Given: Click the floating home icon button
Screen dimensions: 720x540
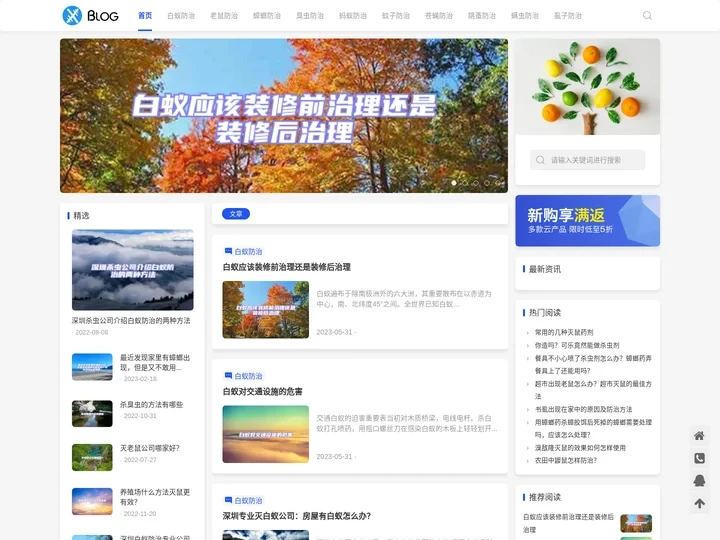Looking at the screenshot, I should click(699, 436).
